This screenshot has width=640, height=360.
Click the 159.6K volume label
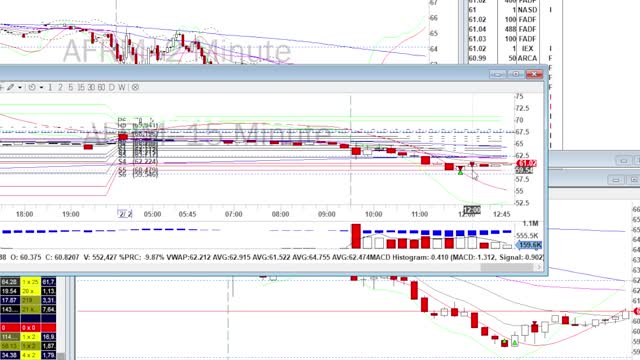click(529, 245)
